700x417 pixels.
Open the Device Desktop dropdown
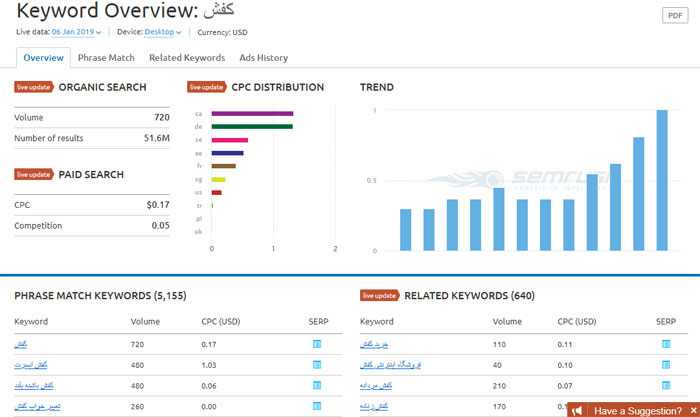click(163, 32)
